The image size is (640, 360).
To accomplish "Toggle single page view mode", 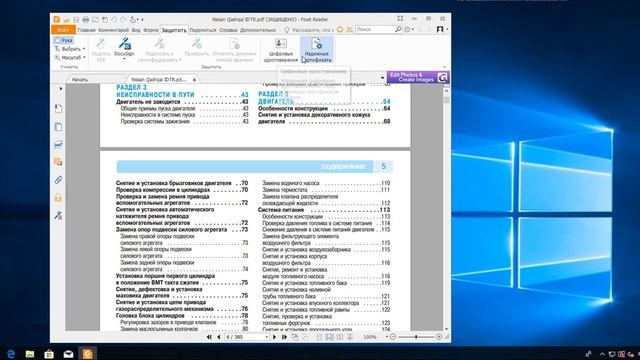I will tap(320, 337).
